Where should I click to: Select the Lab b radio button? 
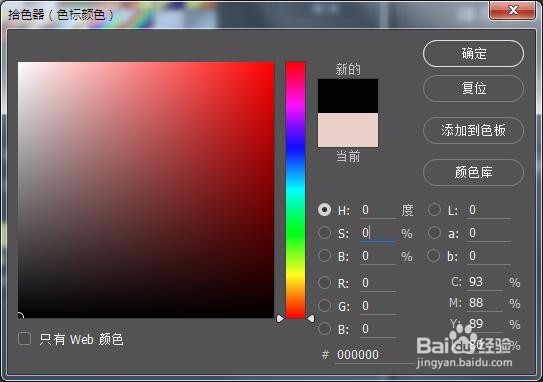tap(434, 256)
